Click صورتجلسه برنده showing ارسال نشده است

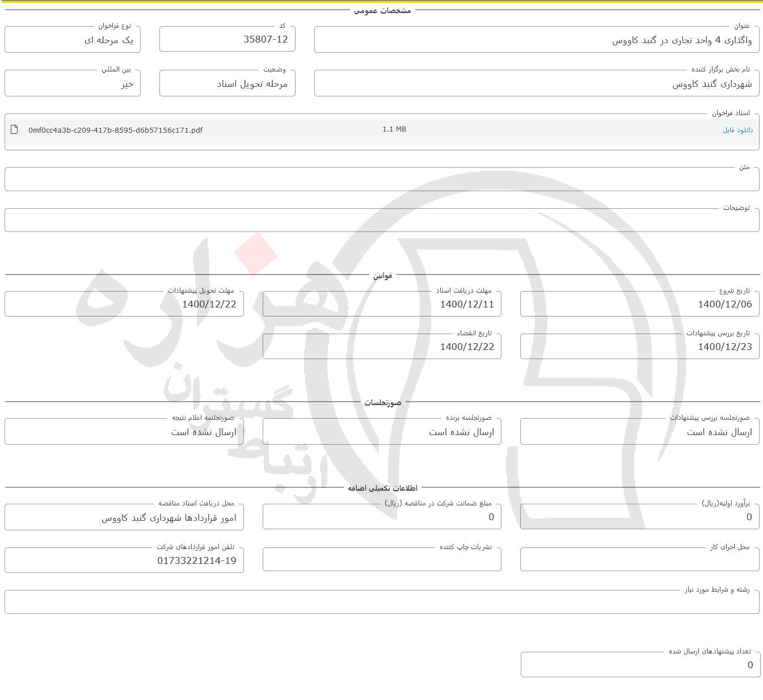point(381,432)
